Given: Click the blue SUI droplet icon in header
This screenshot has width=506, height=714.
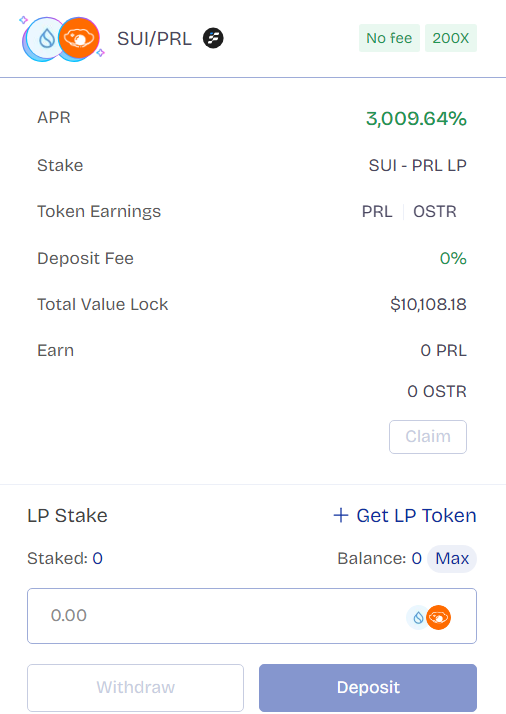Looking at the screenshot, I should 45,39.
